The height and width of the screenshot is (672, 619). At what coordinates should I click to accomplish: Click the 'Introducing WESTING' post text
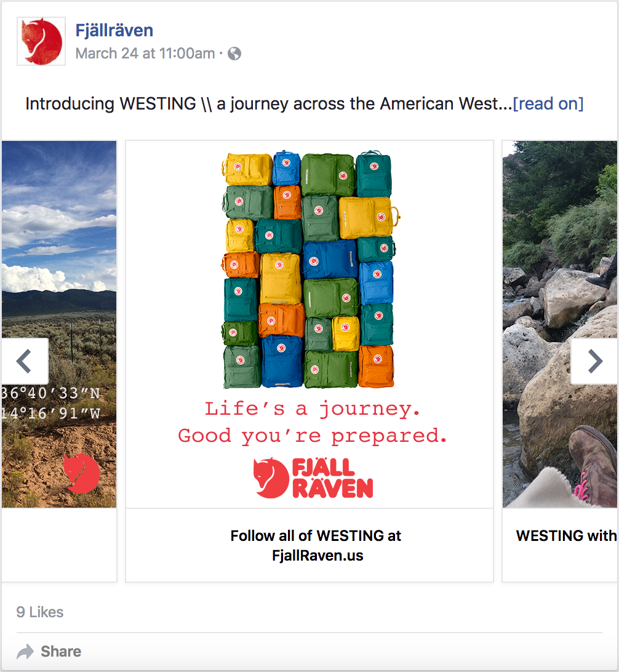coord(269,104)
